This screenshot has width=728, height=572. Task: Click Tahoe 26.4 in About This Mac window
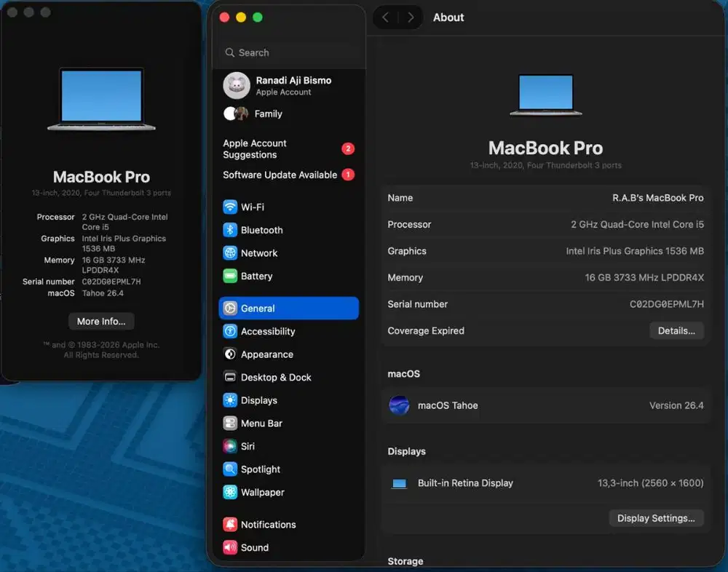pyautogui.click(x=103, y=293)
